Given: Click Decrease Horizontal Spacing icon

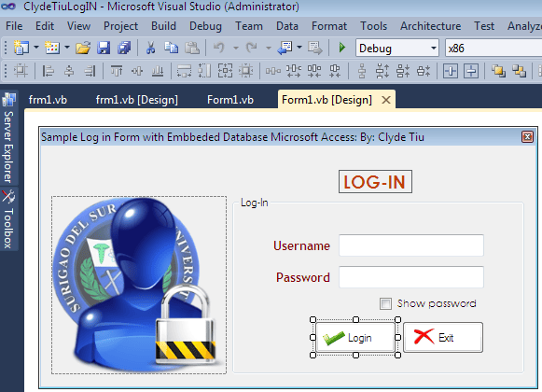Looking at the screenshot, I should pos(314,71).
